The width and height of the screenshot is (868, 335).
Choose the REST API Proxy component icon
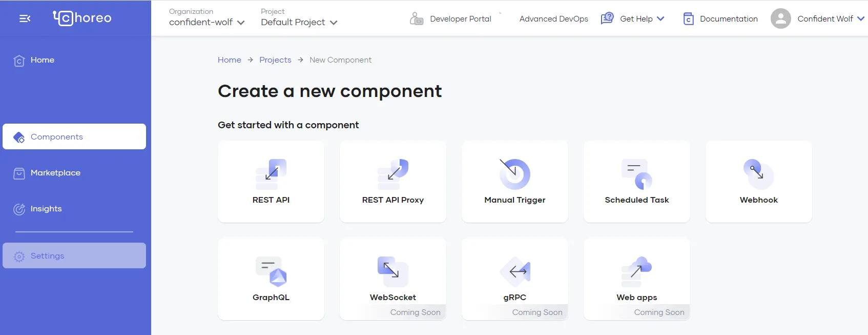393,174
